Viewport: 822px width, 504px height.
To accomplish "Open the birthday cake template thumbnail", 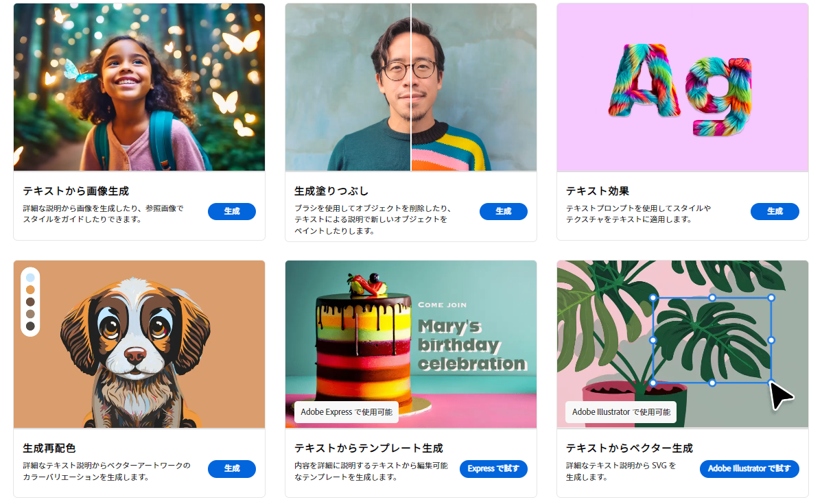I will point(411,344).
